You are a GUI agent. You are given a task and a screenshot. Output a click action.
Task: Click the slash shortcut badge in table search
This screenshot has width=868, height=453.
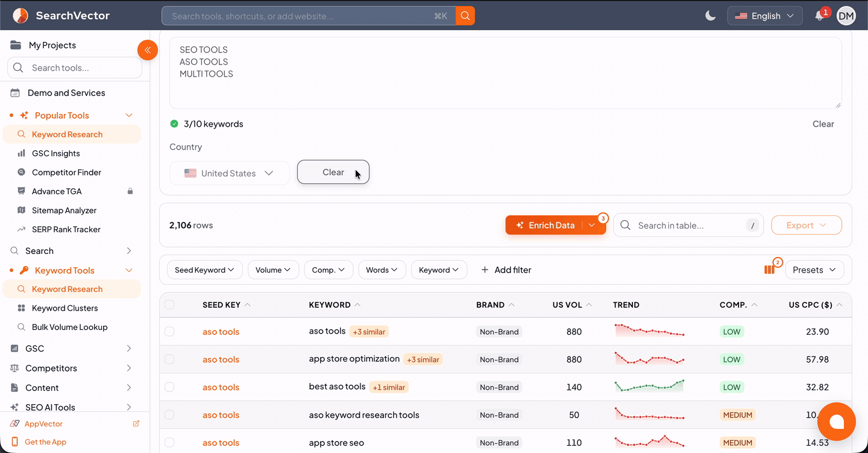(752, 226)
